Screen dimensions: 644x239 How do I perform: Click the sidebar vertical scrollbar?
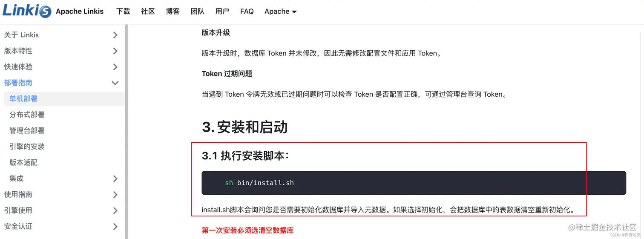point(126,132)
